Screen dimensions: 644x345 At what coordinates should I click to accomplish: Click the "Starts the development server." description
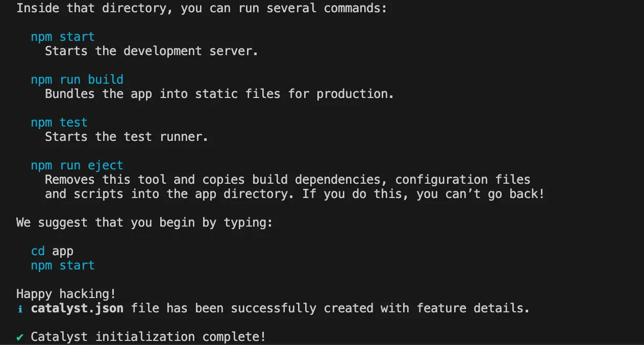152,51
